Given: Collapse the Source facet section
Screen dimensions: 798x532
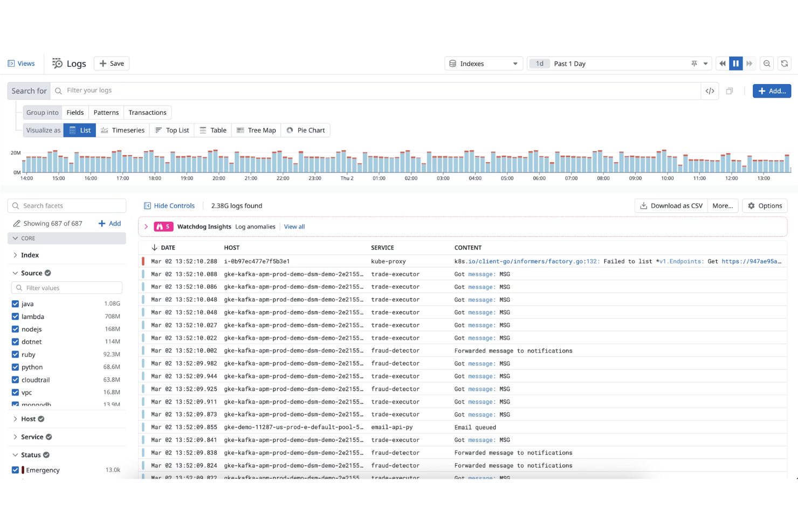Looking at the screenshot, I should 15,273.
